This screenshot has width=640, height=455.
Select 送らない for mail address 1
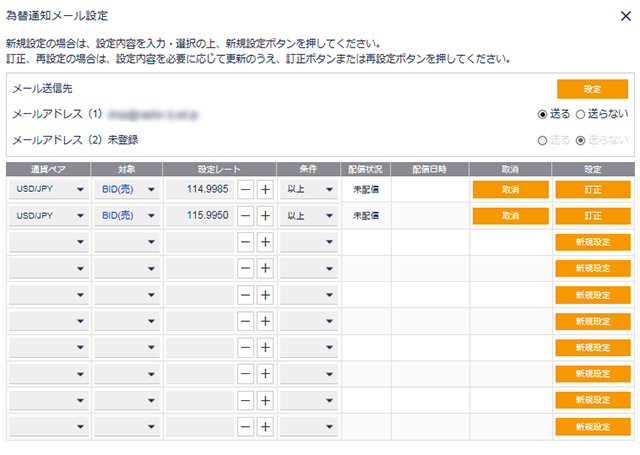click(580, 114)
